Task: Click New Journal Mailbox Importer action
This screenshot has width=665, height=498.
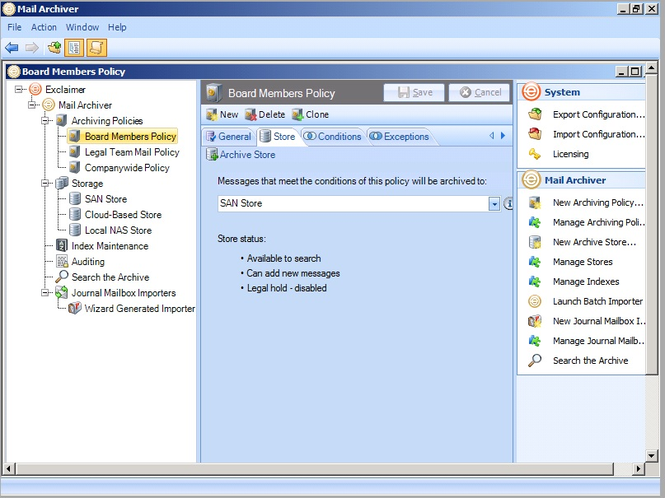Action: coord(598,321)
